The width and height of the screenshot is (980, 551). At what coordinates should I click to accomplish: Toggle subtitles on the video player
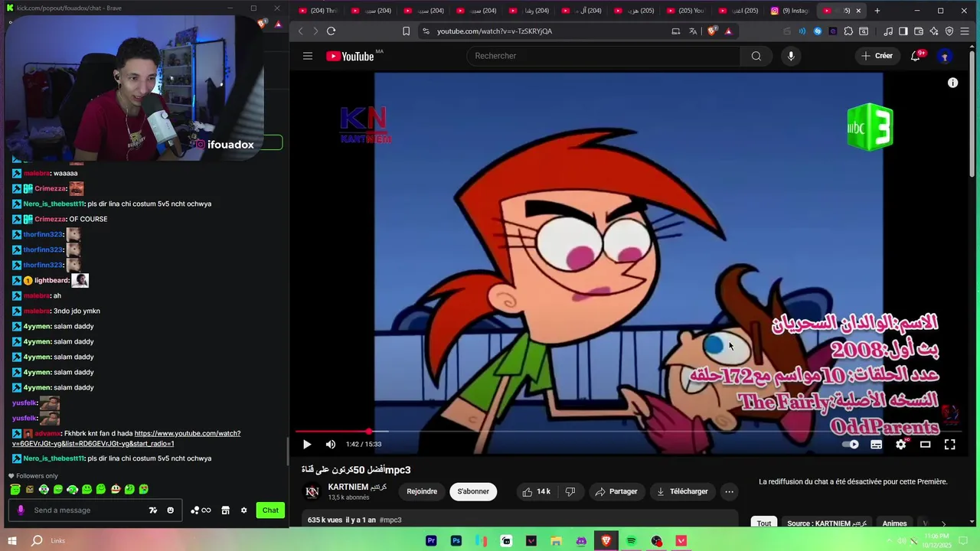pos(876,444)
